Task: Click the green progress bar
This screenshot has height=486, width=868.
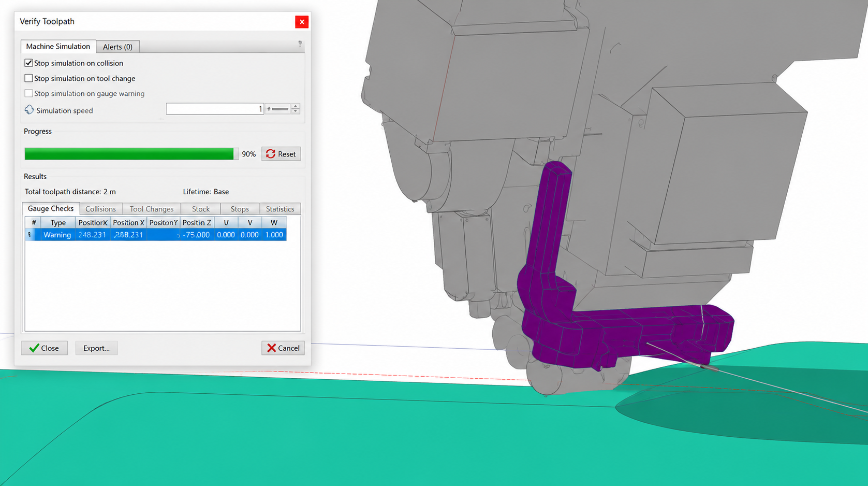Action: (129, 154)
